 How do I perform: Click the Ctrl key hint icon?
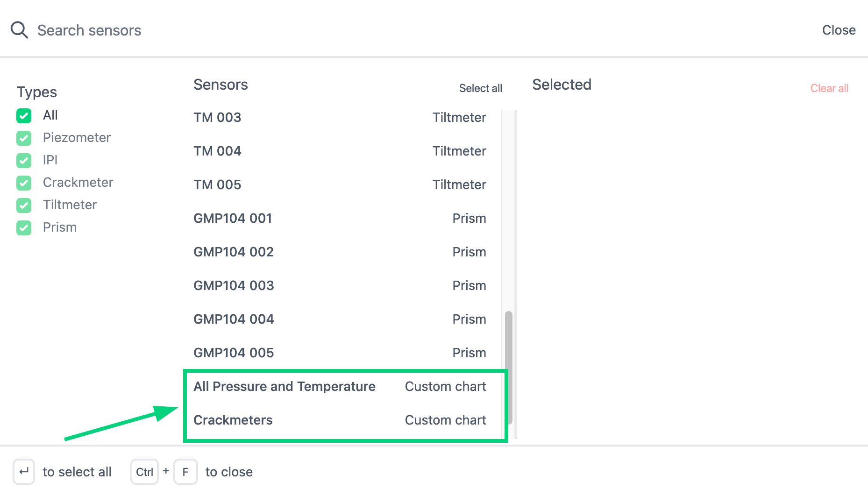144,472
